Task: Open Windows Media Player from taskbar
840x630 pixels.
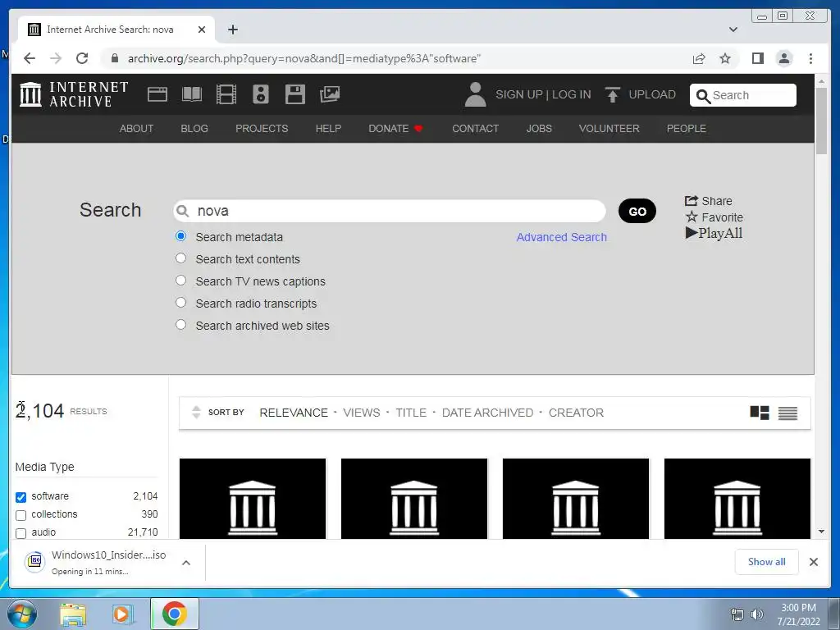Action: (123, 614)
